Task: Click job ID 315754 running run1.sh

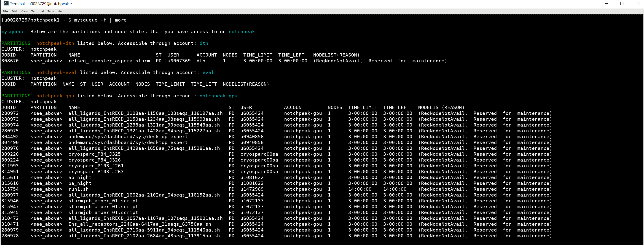Action: tap(10, 189)
